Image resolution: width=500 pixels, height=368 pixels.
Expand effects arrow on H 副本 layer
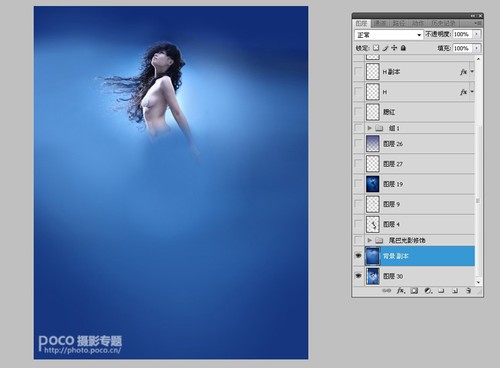coord(472,71)
